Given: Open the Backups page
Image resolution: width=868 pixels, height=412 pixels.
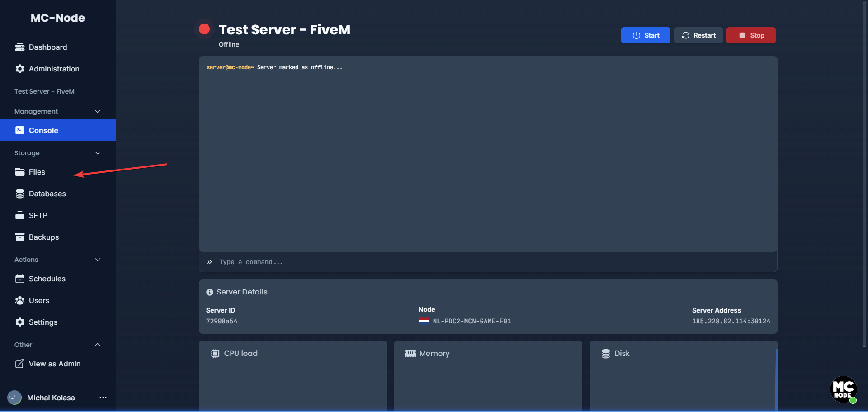Looking at the screenshot, I should (x=58, y=237).
